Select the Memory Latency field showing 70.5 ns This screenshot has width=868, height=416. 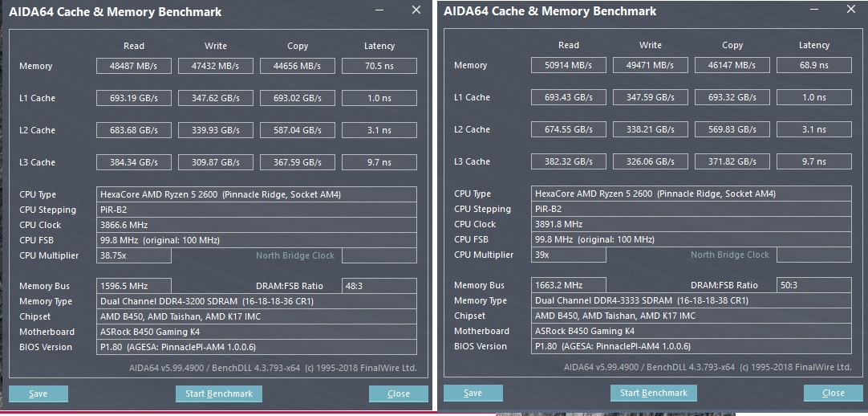379,66
